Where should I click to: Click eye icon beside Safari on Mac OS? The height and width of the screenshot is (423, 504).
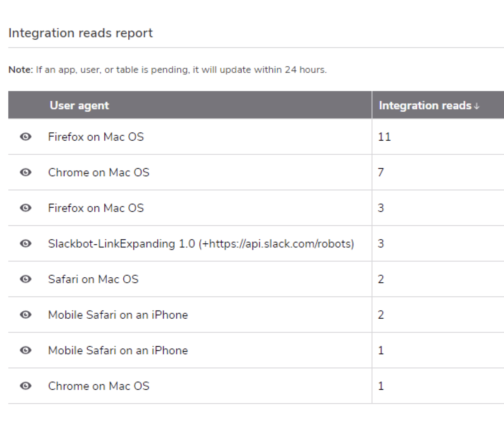26,279
